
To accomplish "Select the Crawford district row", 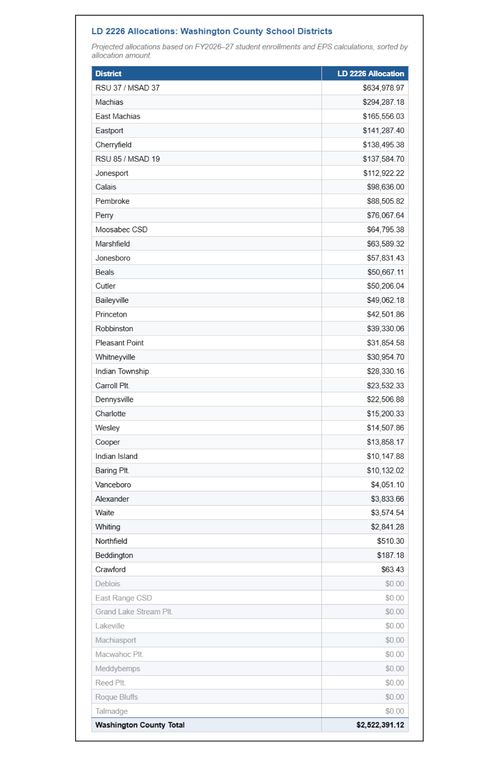I will pos(250,570).
